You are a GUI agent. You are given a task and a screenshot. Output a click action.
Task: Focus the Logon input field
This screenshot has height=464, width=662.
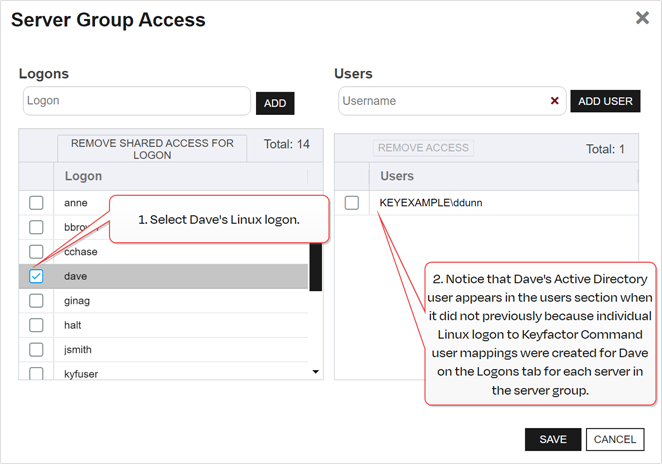click(136, 101)
